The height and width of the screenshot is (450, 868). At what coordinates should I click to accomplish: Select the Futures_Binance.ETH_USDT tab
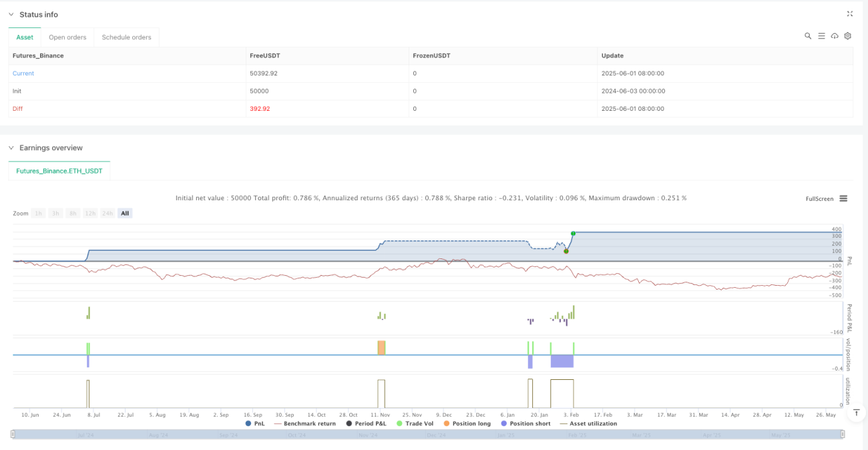(x=59, y=171)
